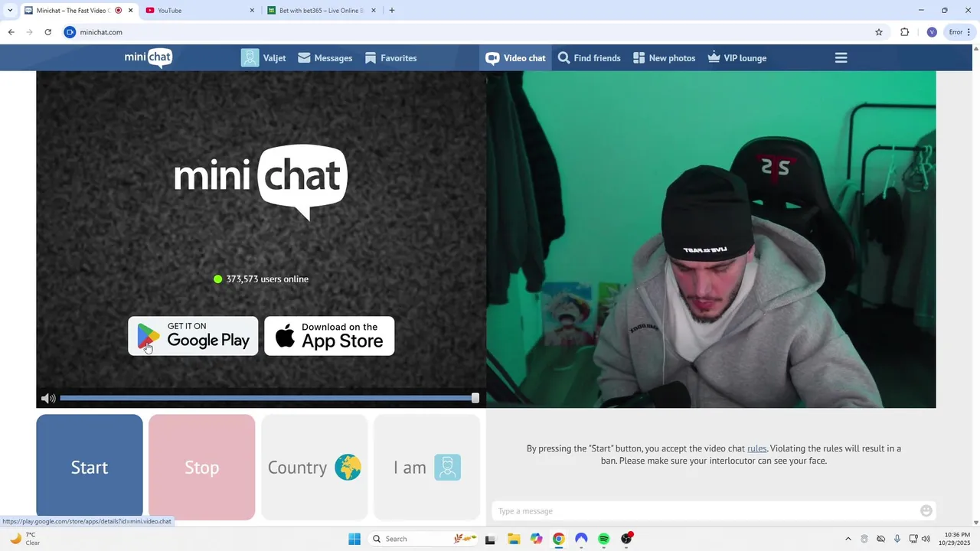Go to Favorites
This screenshot has width=980, height=551.
[390, 58]
